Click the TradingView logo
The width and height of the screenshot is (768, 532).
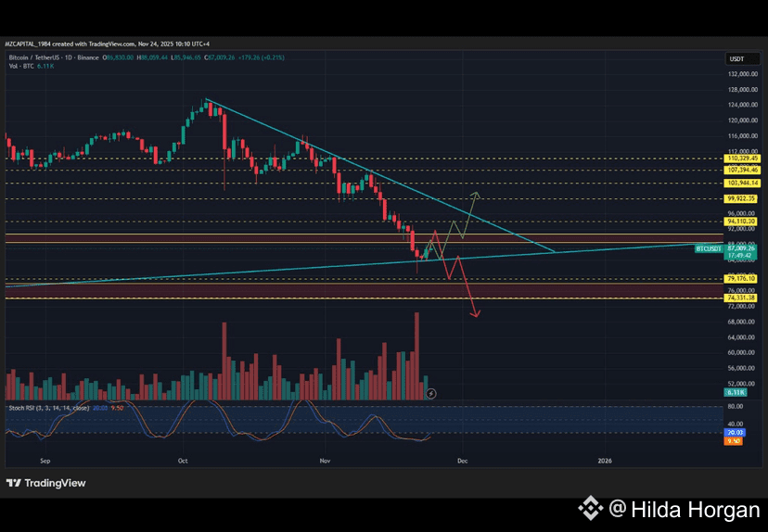click(x=46, y=483)
